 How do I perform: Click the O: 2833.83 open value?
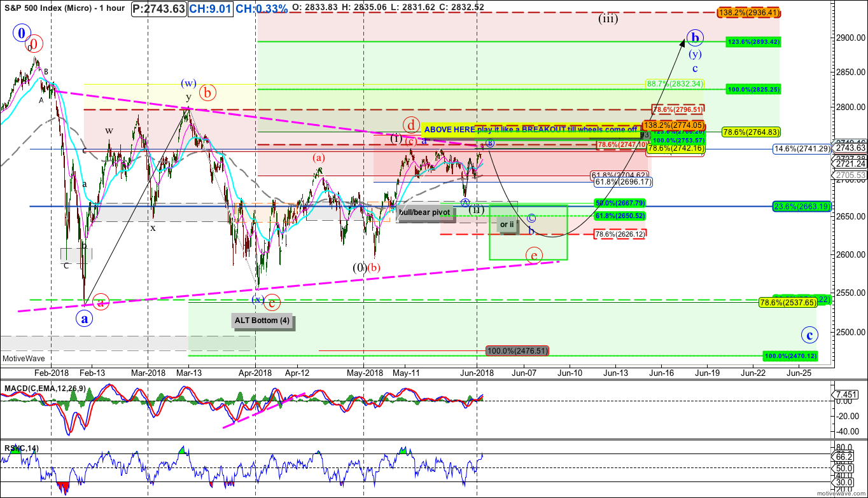[316, 8]
